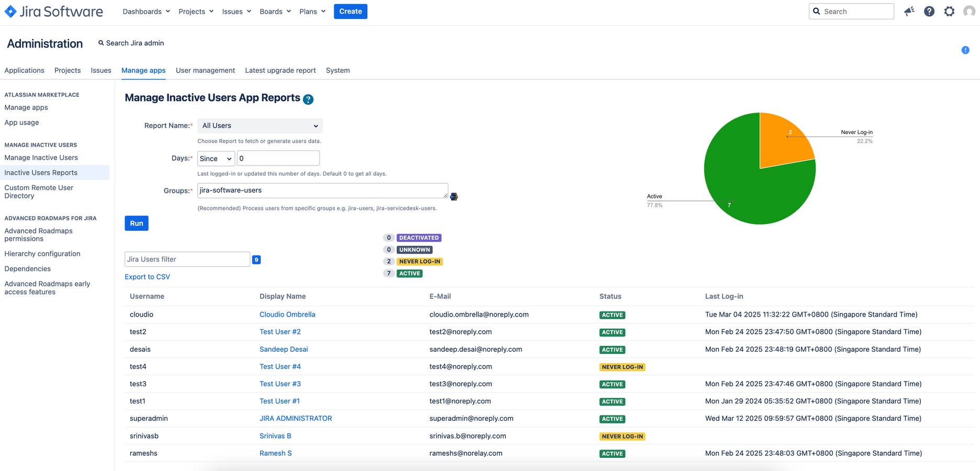Switch to the User management tab

tap(205, 70)
